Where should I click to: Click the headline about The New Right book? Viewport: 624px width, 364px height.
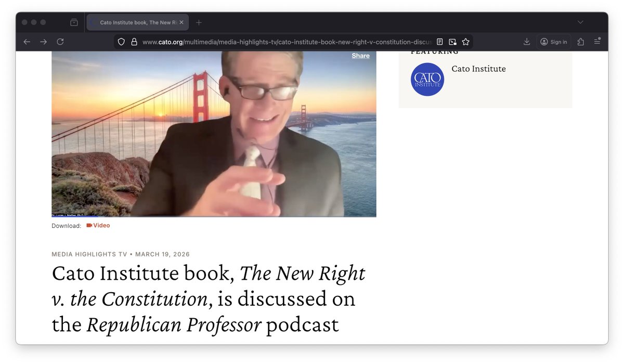pos(209,299)
